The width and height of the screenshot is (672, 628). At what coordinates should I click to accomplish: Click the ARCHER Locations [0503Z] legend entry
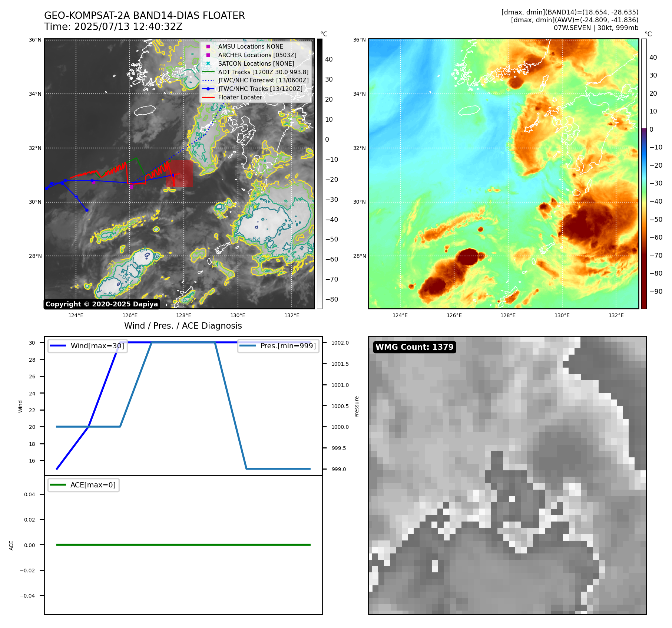(257, 55)
